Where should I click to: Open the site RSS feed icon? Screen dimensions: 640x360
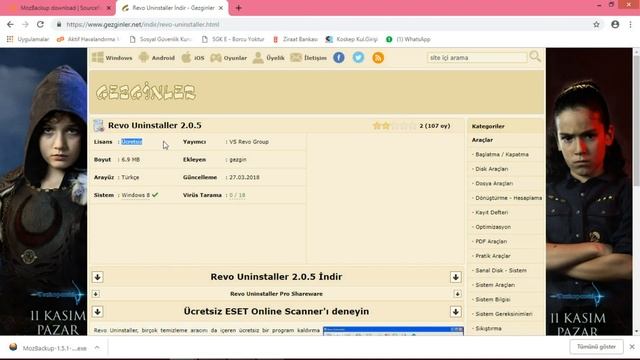coord(378,58)
